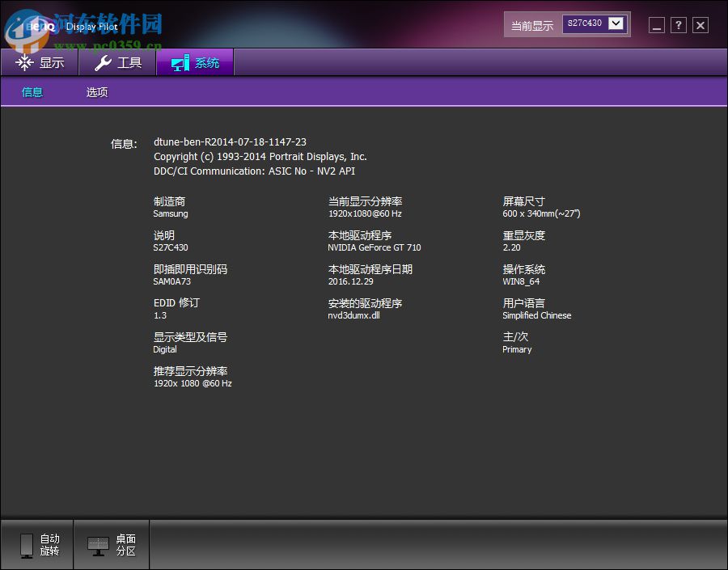Open Display Pilot help with question mark icon
728x570 pixels.
[x=678, y=25]
